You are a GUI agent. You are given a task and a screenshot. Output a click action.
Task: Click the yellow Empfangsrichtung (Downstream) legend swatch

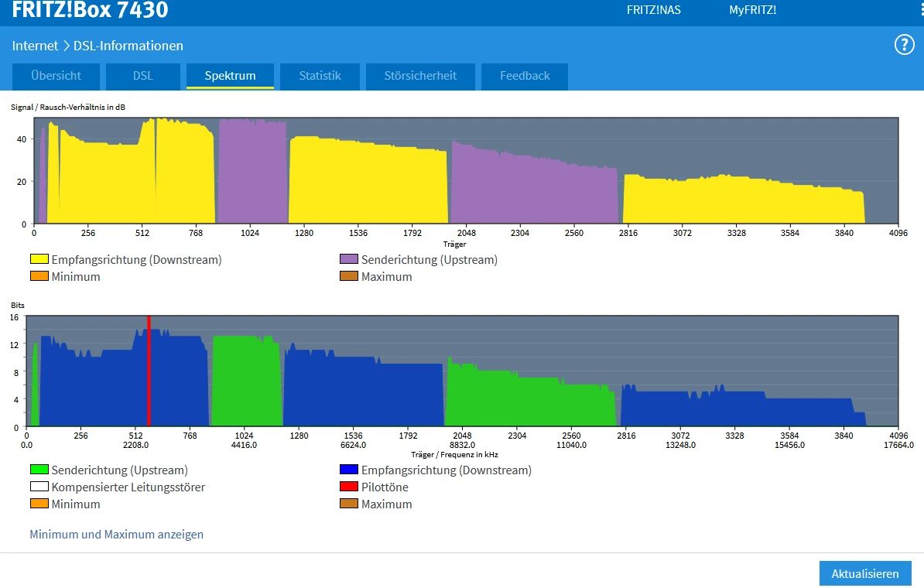pos(39,260)
